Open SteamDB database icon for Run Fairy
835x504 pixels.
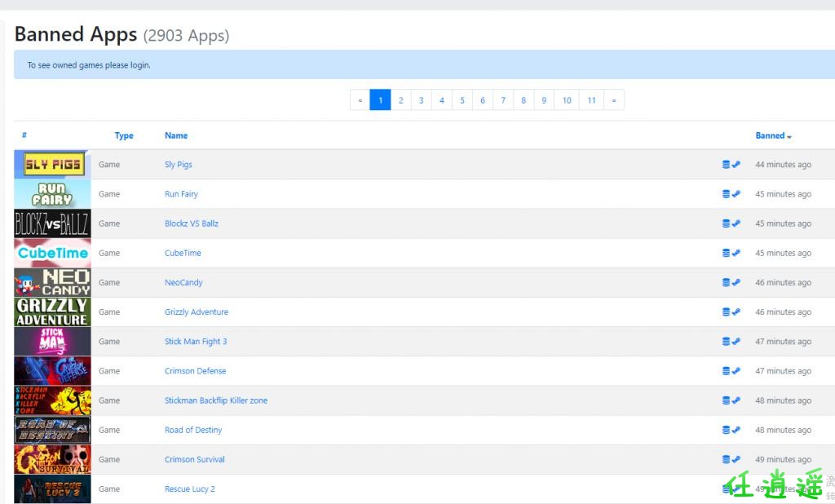click(x=726, y=194)
